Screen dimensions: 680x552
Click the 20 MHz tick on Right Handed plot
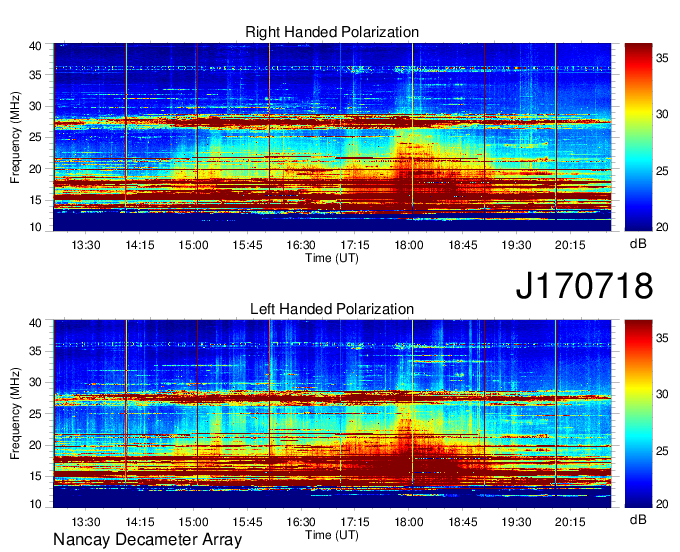coord(36,169)
